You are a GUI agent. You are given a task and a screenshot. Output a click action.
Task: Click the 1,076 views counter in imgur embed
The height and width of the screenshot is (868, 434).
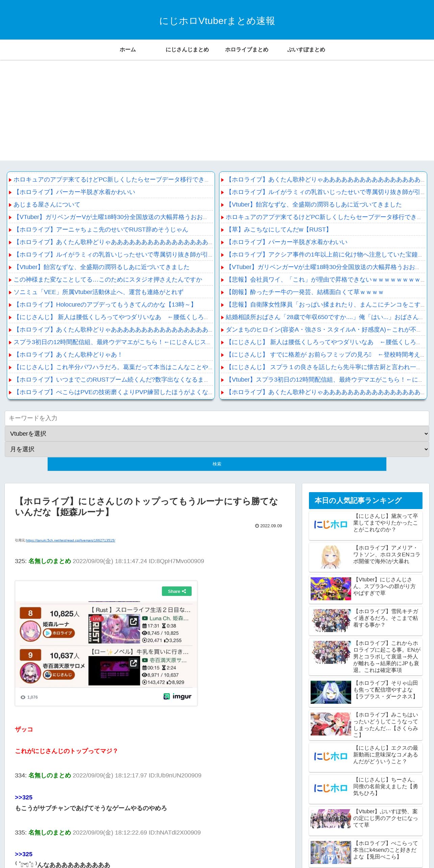pyautogui.click(x=29, y=697)
